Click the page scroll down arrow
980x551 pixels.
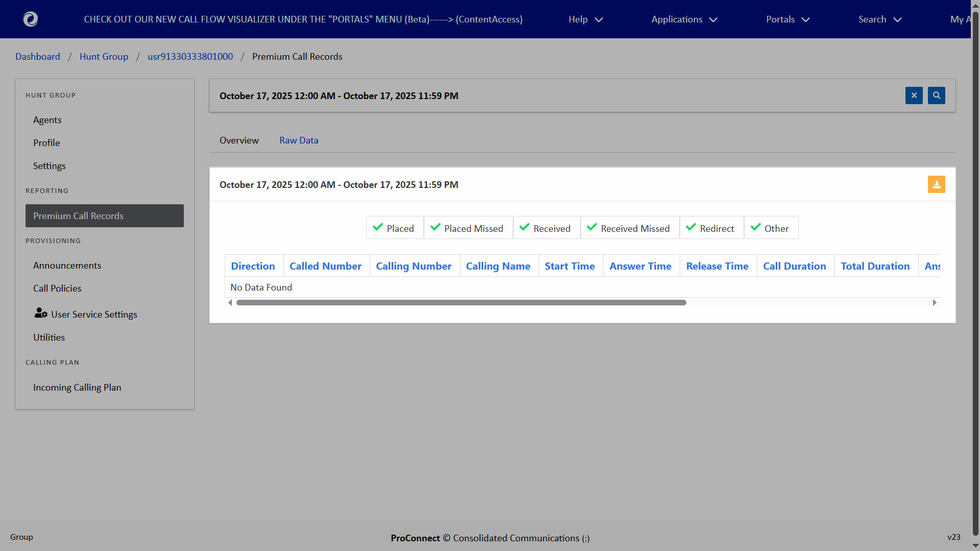click(x=975, y=546)
